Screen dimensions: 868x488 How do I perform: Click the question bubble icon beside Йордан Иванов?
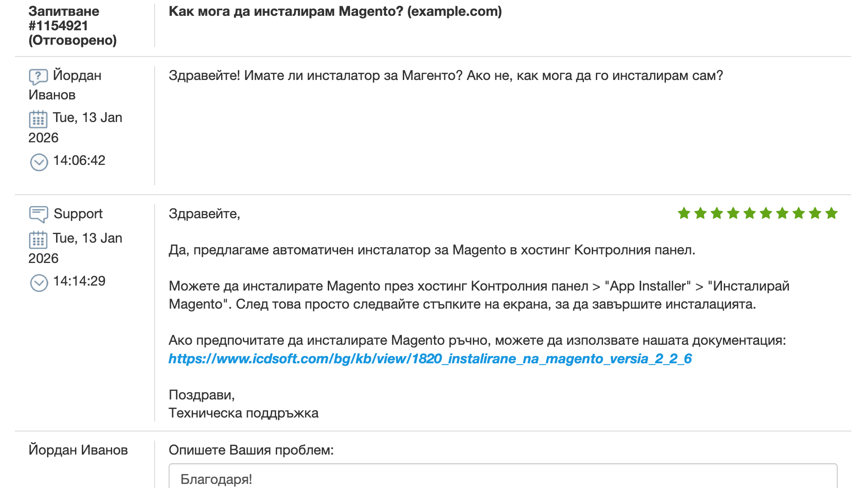(x=38, y=76)
